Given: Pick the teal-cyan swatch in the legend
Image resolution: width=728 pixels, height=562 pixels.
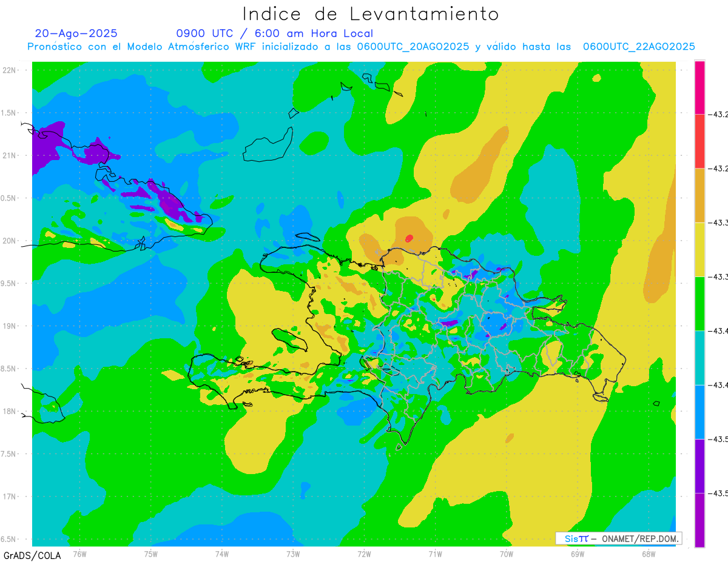Looking at the screenshot, I should coord(699,358).
